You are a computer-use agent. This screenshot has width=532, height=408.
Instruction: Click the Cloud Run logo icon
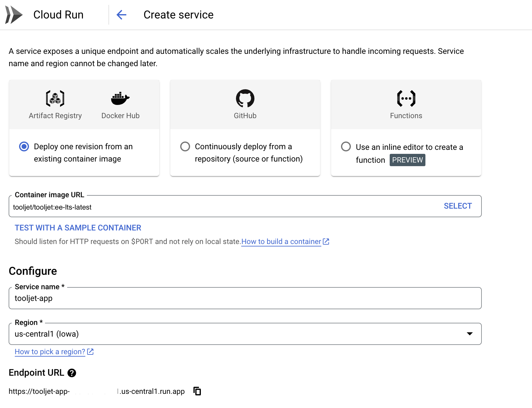pos(14,15)
